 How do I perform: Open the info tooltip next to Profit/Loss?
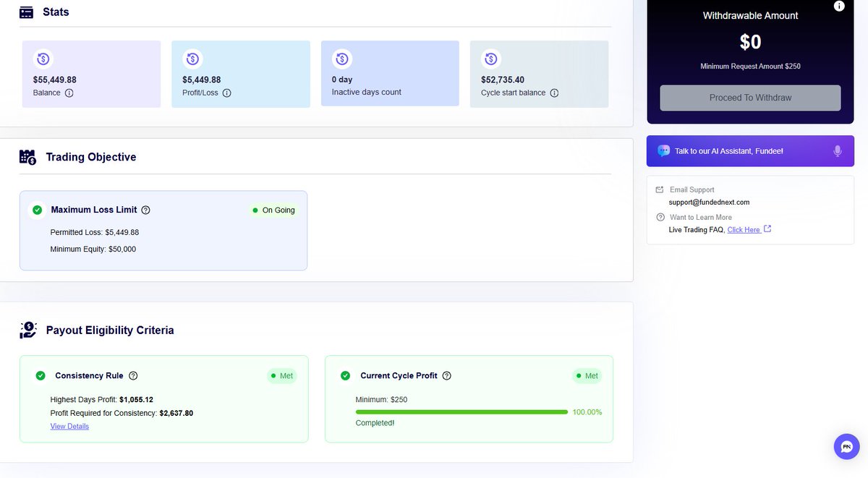tap(226, 93)
